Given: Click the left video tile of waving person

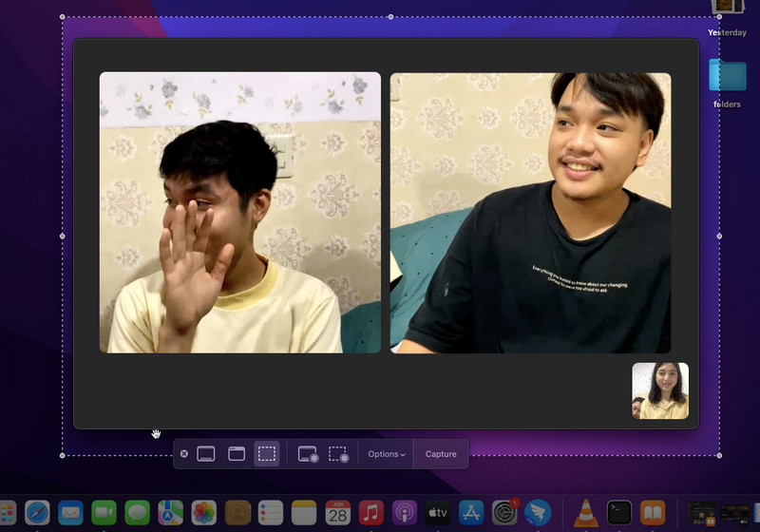Looking at the screenshot, I should tap(240, 213).
